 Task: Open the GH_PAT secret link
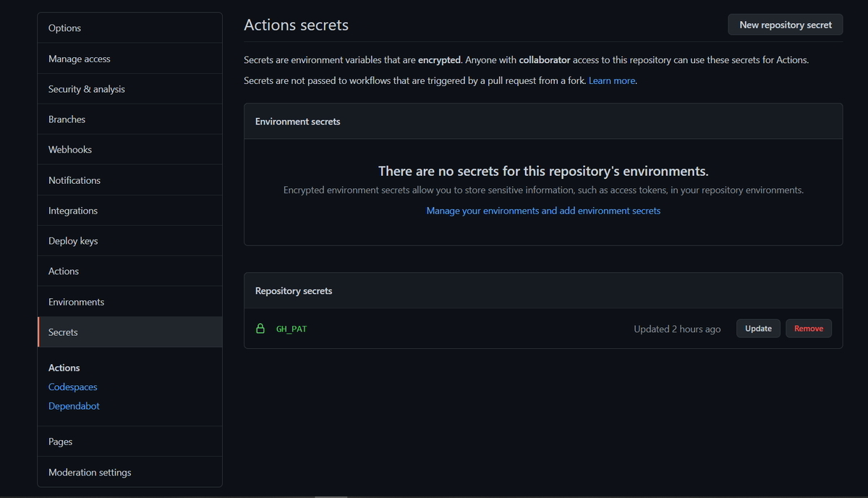click(x=291, y=328)
